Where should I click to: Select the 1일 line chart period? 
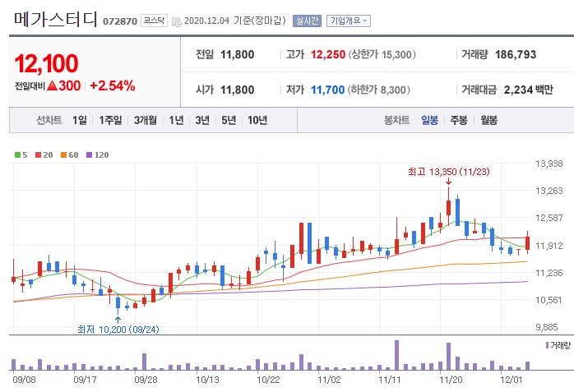(x=80, y=120)
